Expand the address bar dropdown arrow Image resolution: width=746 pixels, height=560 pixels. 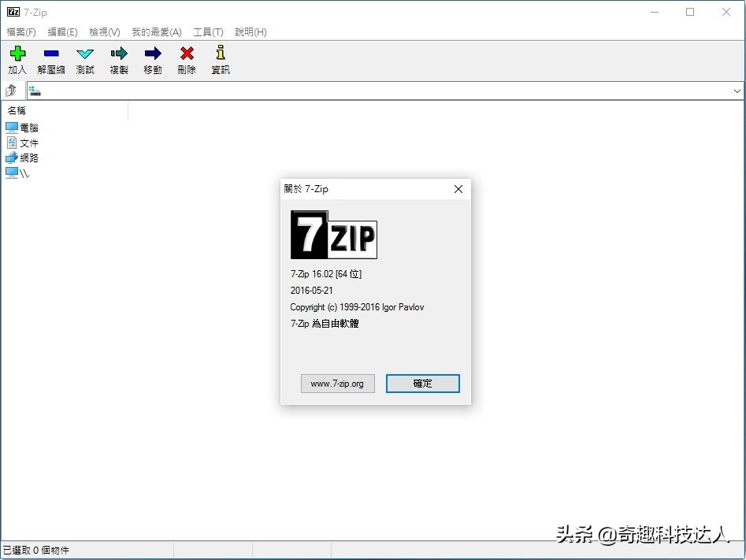click(737, 91)
